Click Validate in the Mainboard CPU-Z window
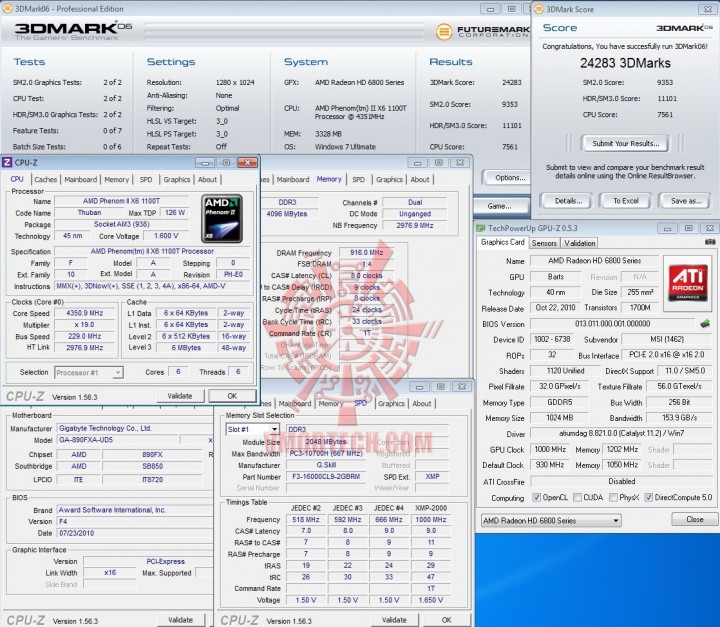The width and height of the screenshot is (720, 627). click(180, 620)
